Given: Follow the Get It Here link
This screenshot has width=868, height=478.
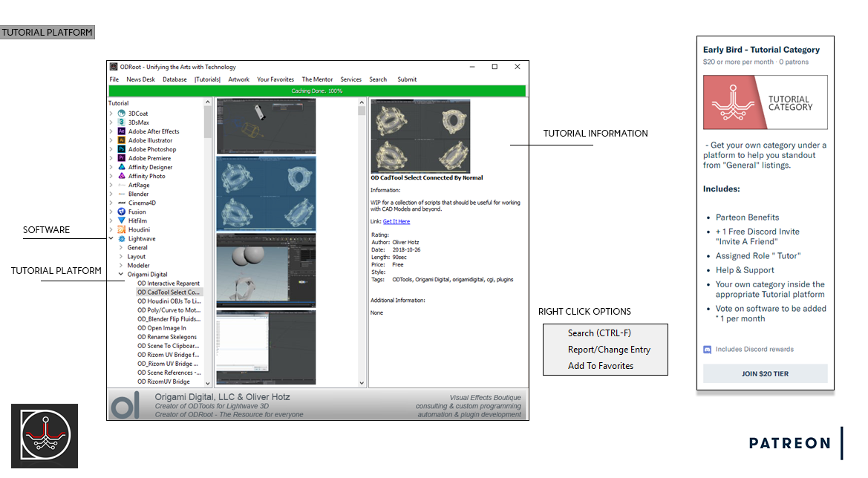Looking at the screenshot, I should click(396, 221).
